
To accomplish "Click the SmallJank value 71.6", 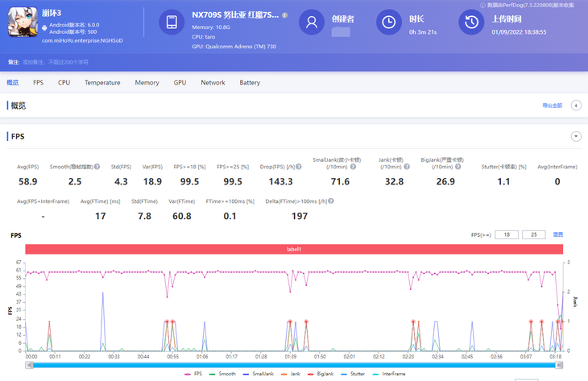I will (340, 181).
